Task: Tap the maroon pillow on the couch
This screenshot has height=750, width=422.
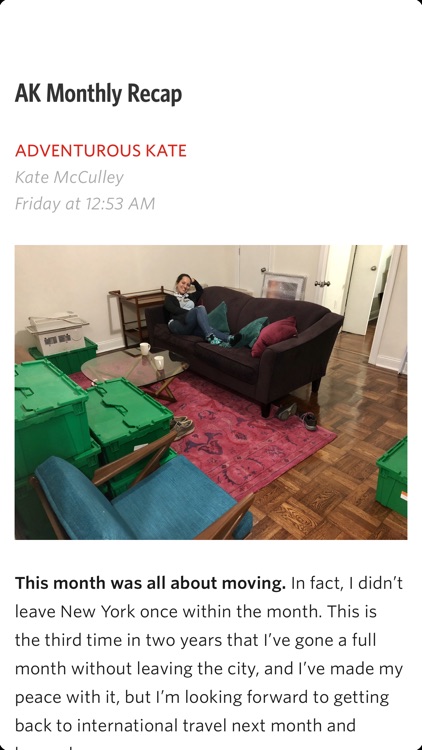Action: click(274, 335)
